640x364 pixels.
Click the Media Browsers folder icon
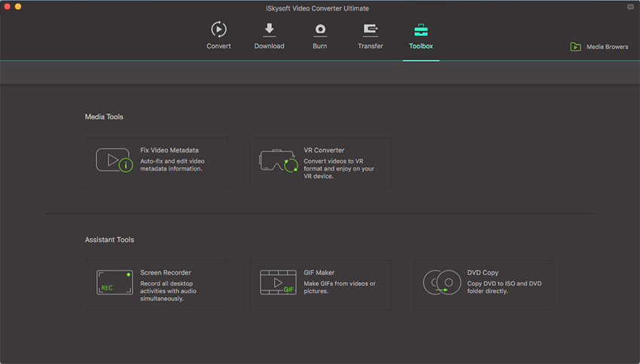575,47
